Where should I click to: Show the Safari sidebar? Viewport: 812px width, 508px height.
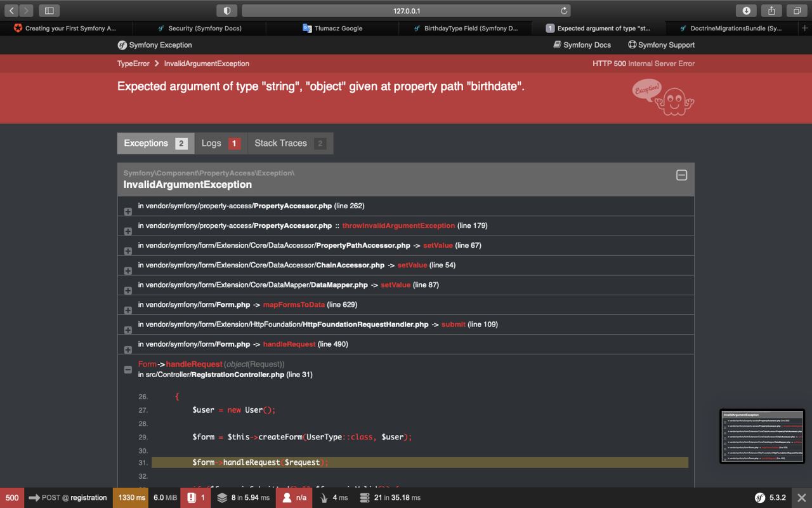[x=49, y=10]
